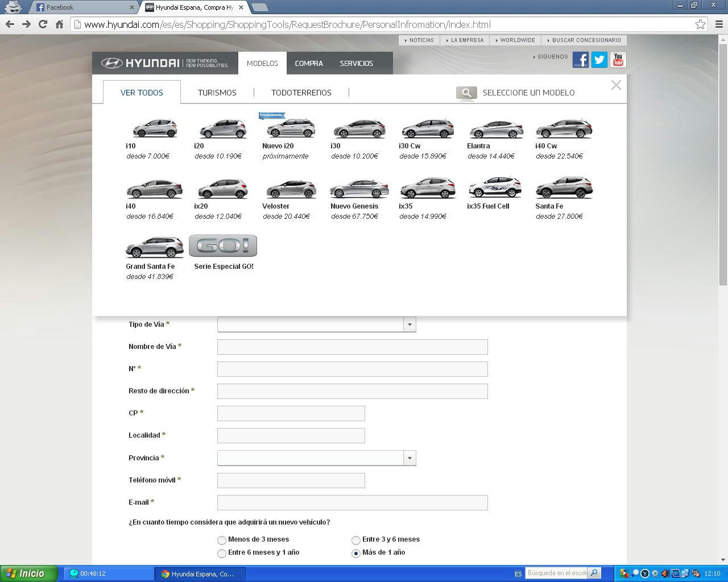Open a new browser tab
The height and width of the screenshot is (582, 728).
coord(259,7)
